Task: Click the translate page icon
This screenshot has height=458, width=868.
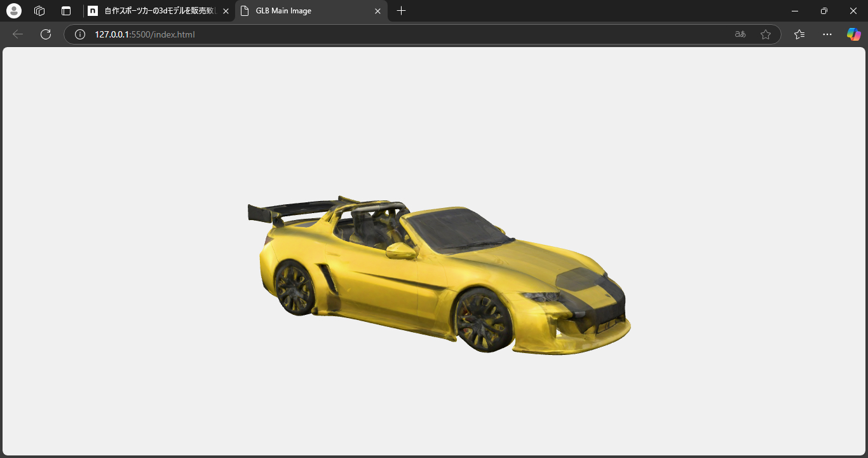Action: (740, 34)
